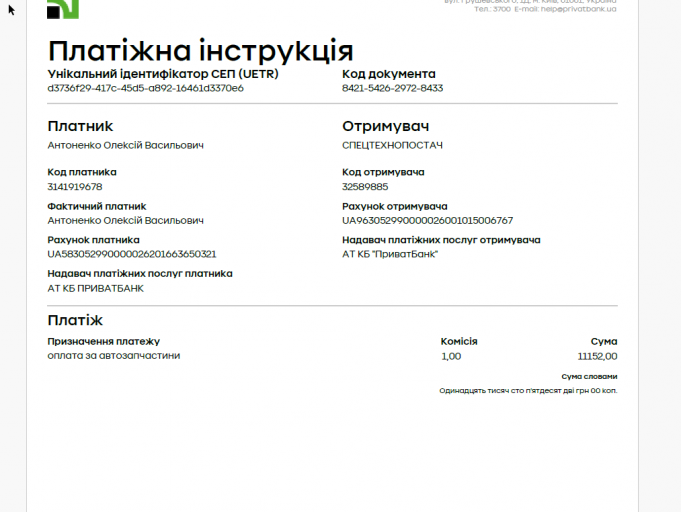Select commission value 1,00

pyautogui.click(x=451, y=357)
